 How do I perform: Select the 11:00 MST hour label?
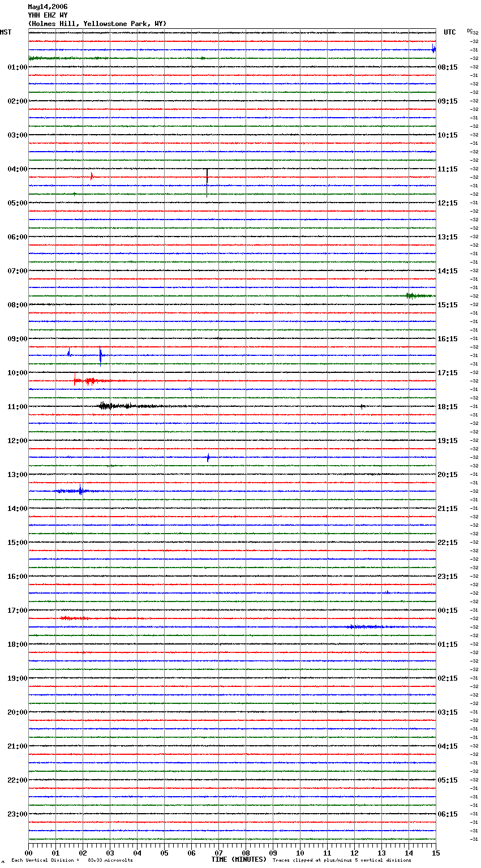click(17, 407)
